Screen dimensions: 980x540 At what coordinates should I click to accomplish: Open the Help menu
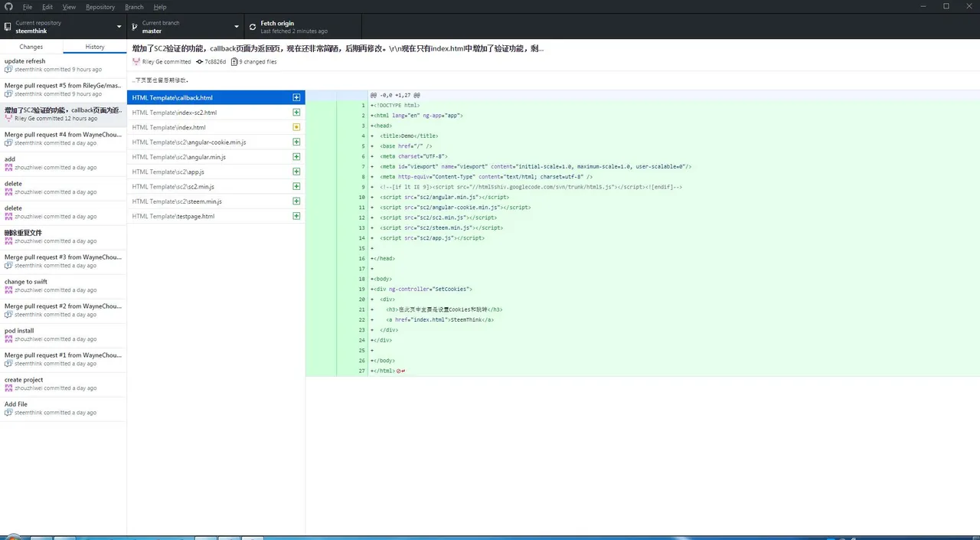(x=159, y=7)
